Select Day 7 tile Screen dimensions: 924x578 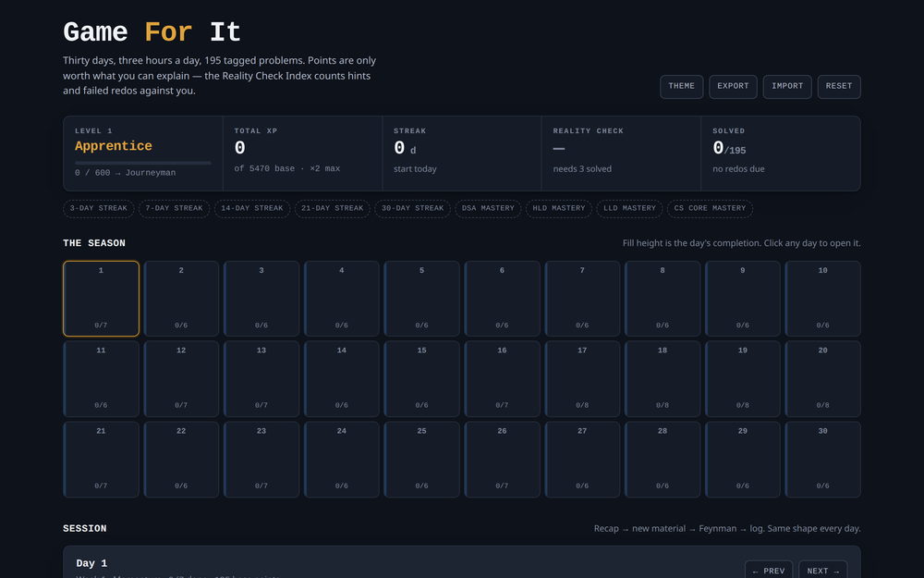tap(582, 299)
